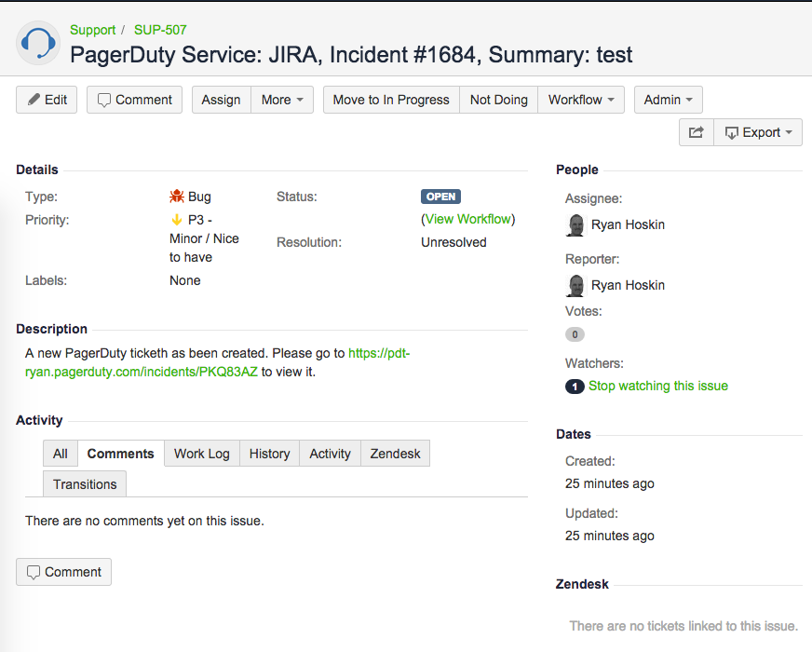The width and height of the screenshot is (812, 652).
Task: Open the Workflow dropdown menu
Action: click(x=581, y=100)
